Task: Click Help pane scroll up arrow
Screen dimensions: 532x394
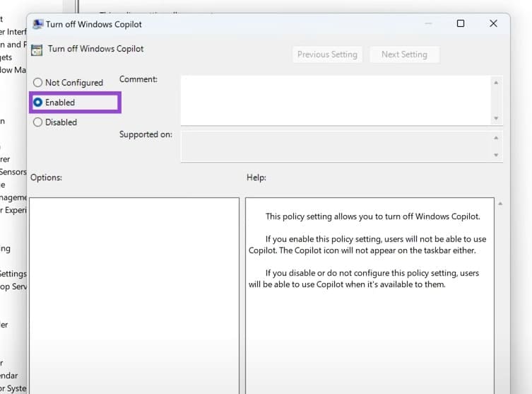Action: 500,204
